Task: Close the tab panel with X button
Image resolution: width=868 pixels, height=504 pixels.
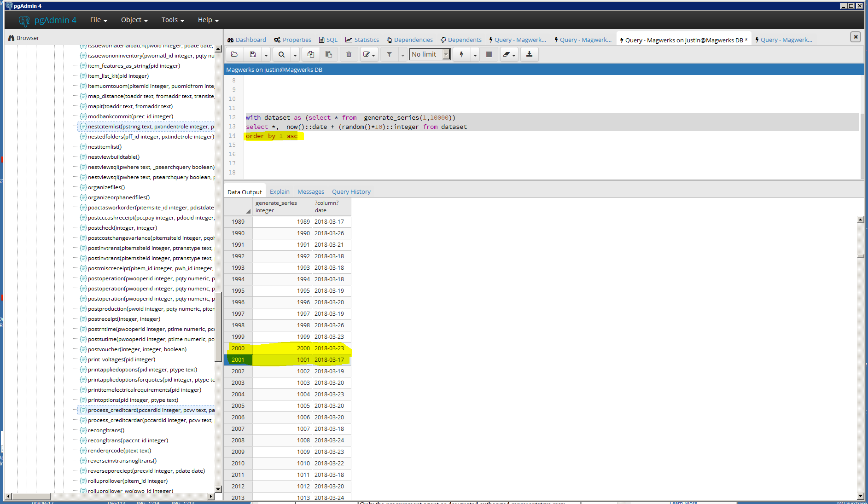Action: tap(855, 37)
